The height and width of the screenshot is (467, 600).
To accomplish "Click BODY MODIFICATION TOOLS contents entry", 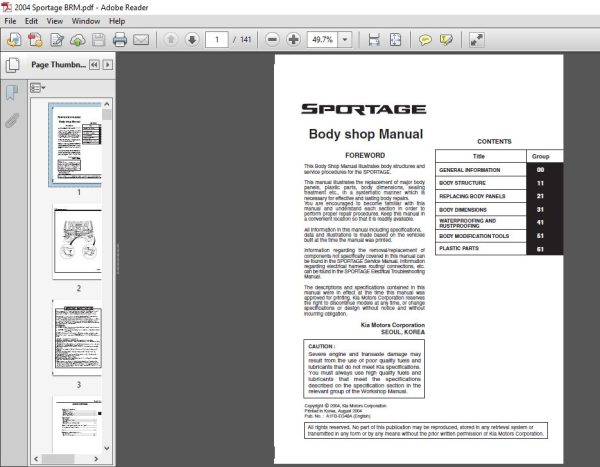I will (474, 236).
